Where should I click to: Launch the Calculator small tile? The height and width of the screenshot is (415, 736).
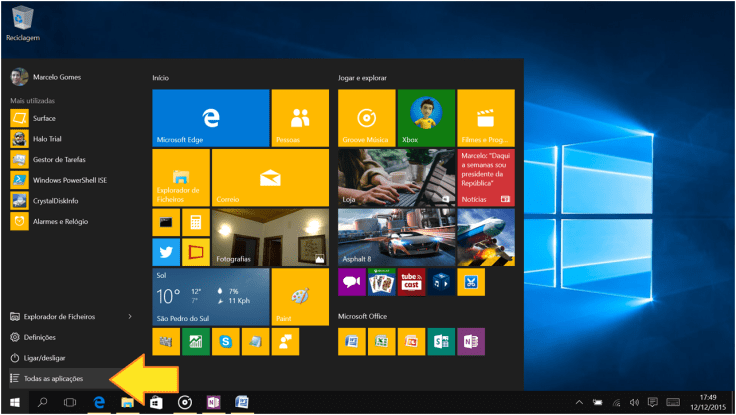[196, 222]
